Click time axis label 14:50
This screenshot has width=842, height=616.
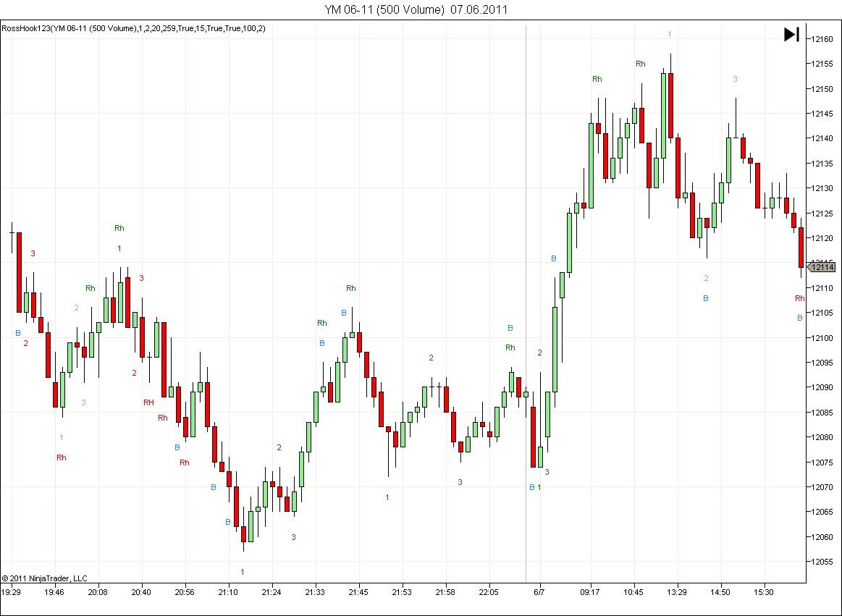coord(720,592)
